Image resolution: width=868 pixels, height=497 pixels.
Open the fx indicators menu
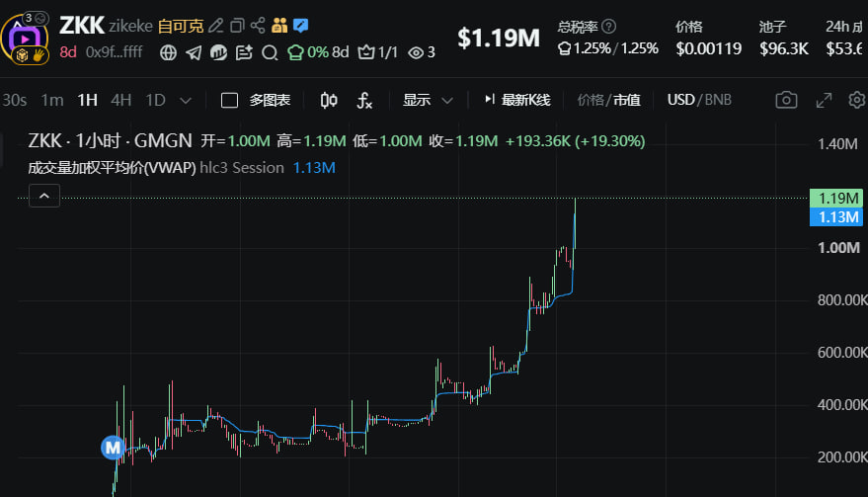364,100
